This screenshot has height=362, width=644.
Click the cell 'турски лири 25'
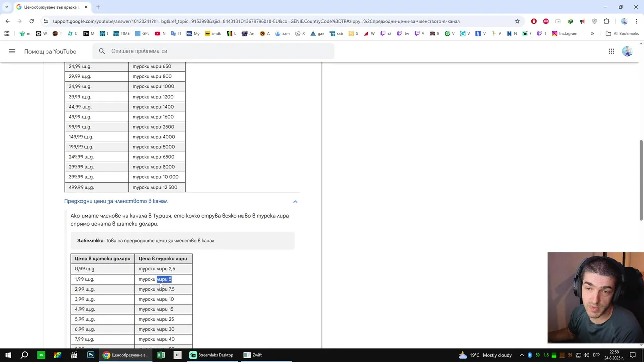pyautogui.click(x=164, y=319)
